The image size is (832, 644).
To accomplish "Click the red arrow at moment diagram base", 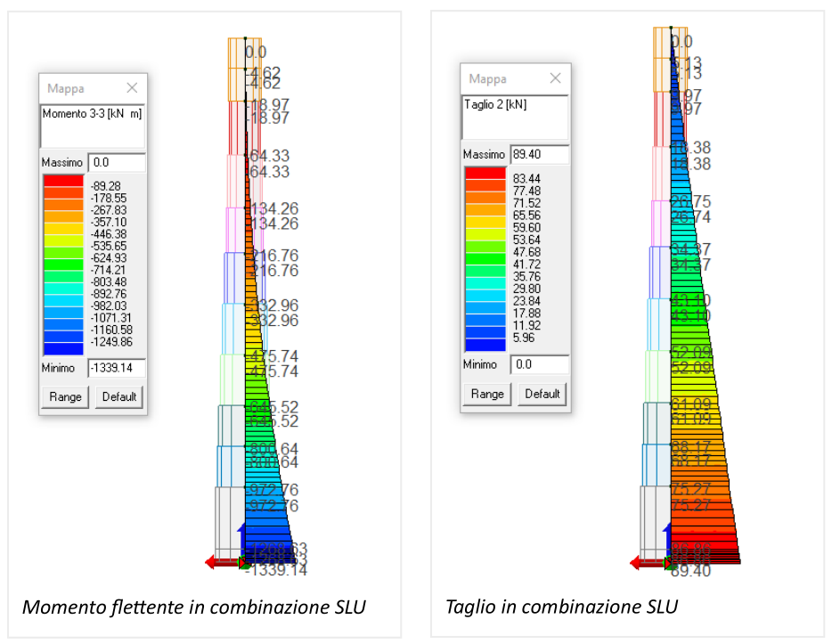I will point(220,562).
